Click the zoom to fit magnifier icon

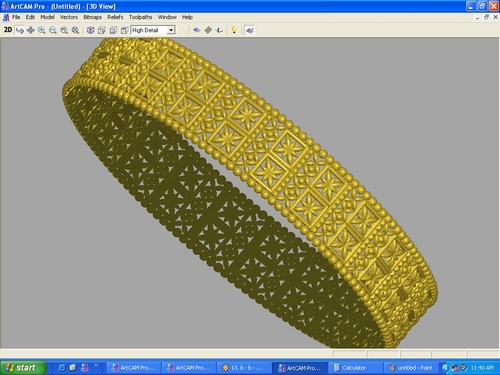coord(75,30)
